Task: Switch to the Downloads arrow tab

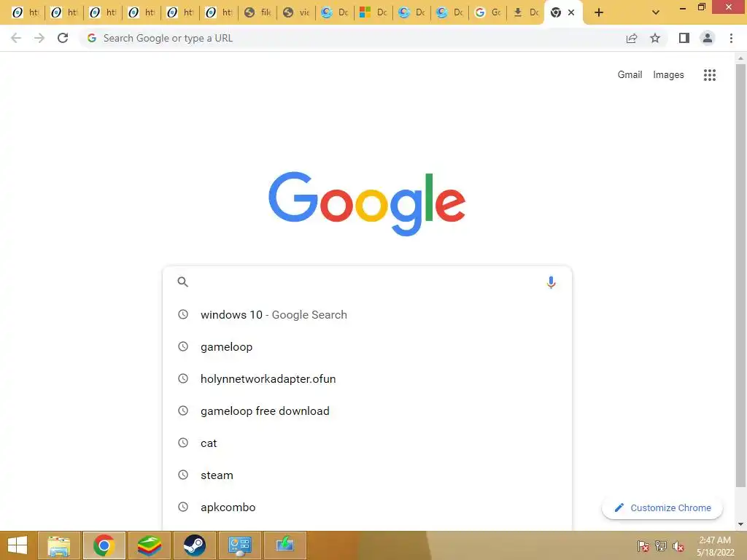Action: coord(525,12)
